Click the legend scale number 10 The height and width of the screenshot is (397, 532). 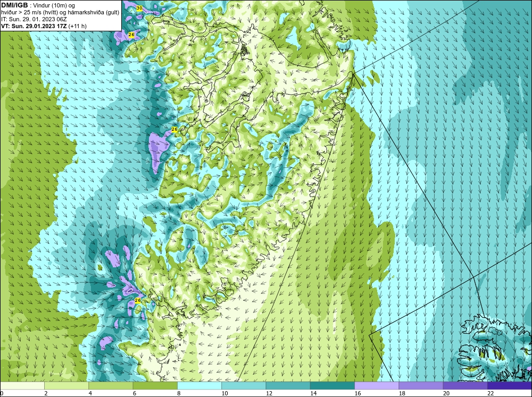click(x=225, y=393)
